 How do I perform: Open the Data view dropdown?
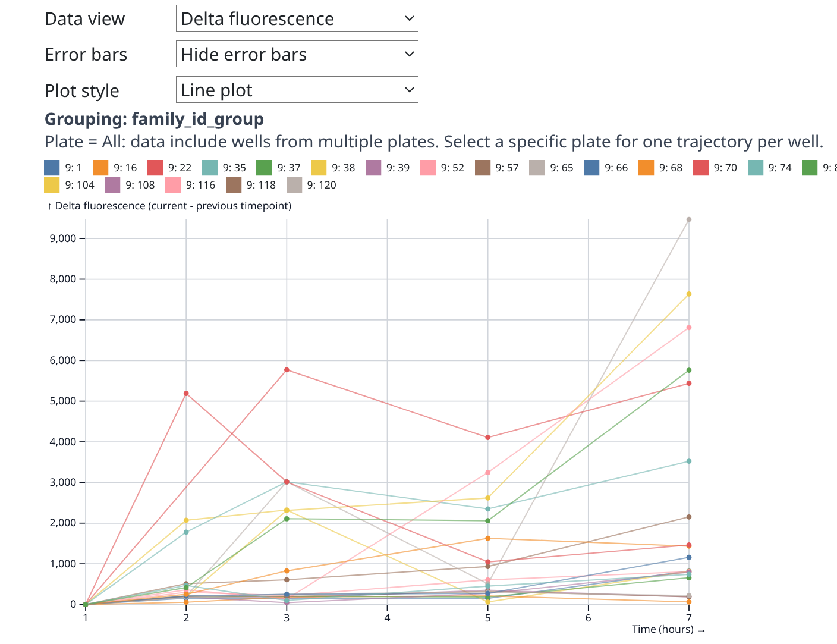[x=297, y=18]
